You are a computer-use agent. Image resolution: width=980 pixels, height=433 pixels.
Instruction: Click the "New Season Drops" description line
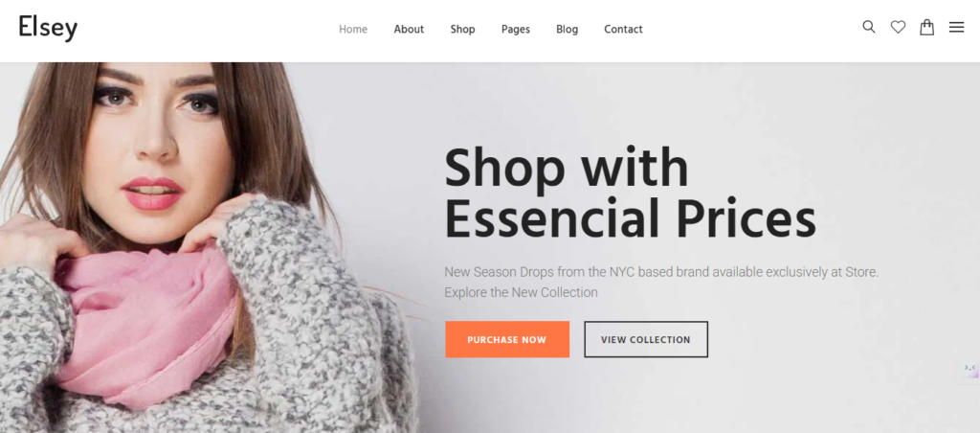pos(661,272)
